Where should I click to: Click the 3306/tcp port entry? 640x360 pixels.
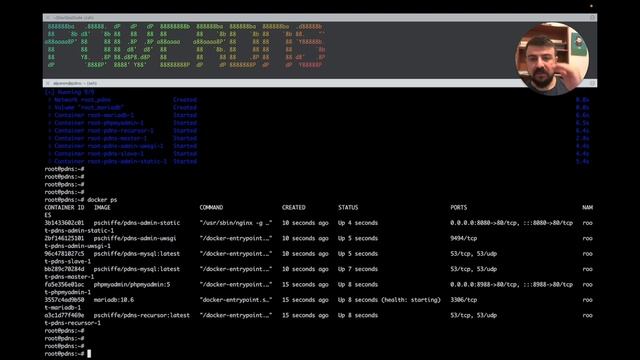(463, 300)
